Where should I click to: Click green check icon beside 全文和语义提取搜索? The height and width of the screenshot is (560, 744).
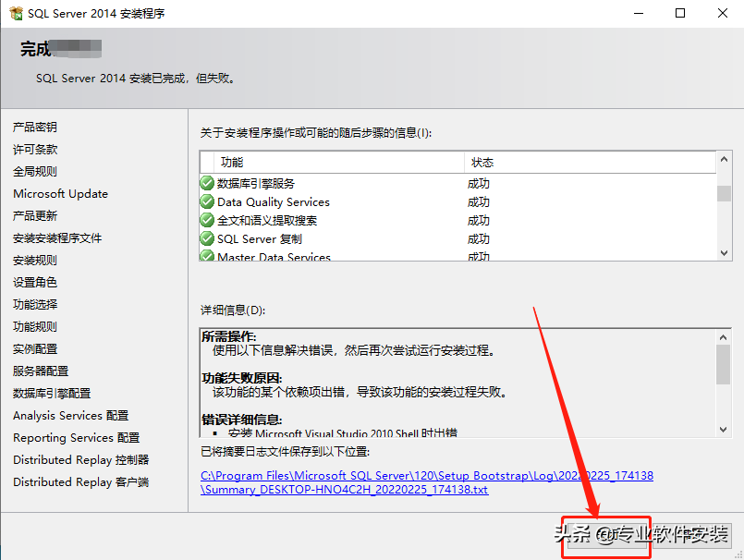point(207,220)
